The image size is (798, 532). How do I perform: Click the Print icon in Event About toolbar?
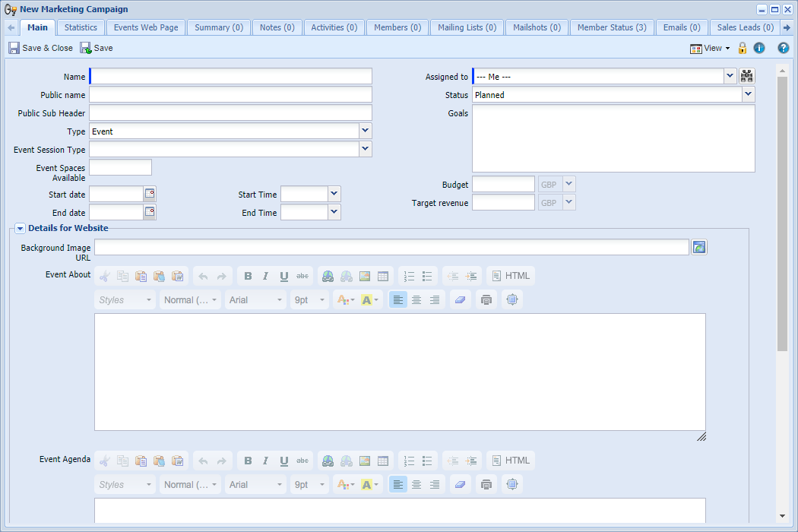click(x=486, y=300)
